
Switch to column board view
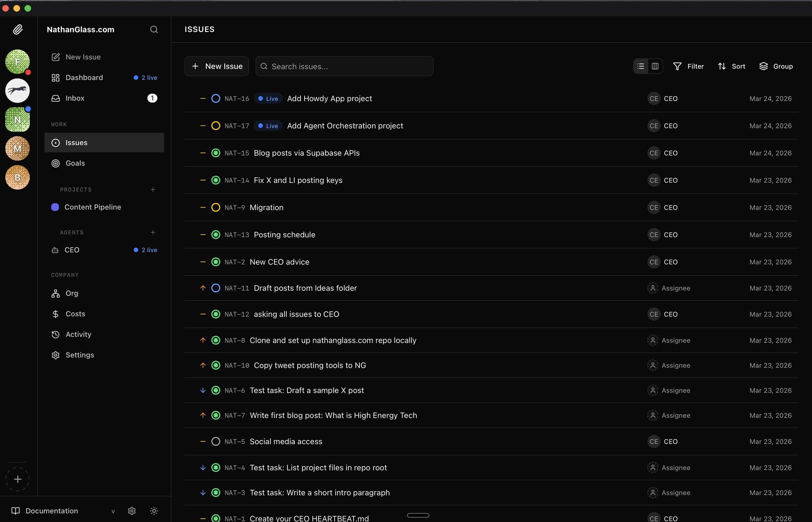point(655,66)
